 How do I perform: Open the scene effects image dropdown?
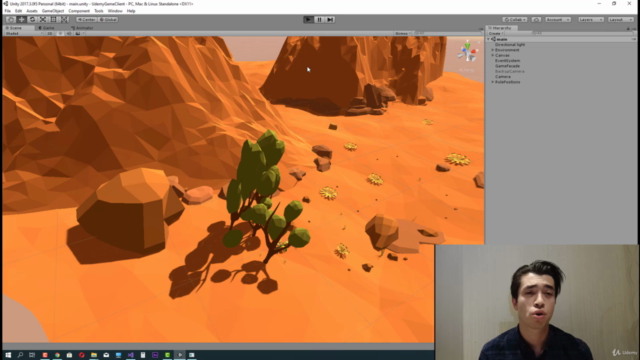click(x=80, y=33)
